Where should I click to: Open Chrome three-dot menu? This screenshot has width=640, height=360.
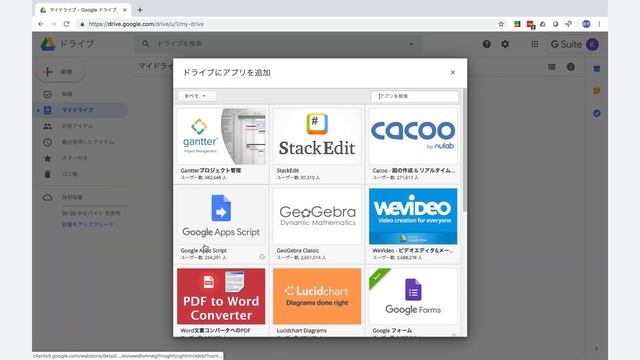click(x=599, y=24)
